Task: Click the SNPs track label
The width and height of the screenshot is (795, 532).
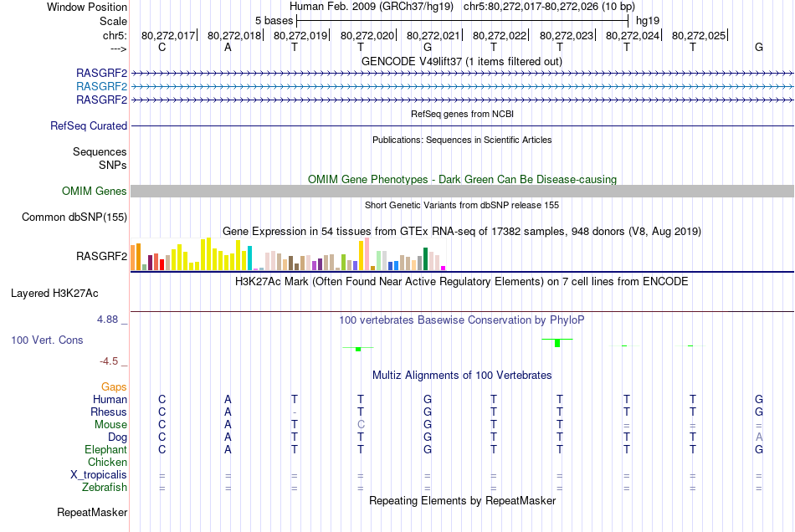Action: [113, 165]
